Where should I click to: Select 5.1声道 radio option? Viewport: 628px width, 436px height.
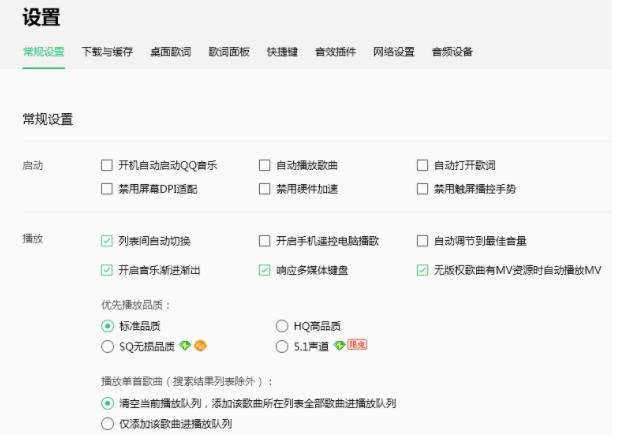click(x=282, y=346)
